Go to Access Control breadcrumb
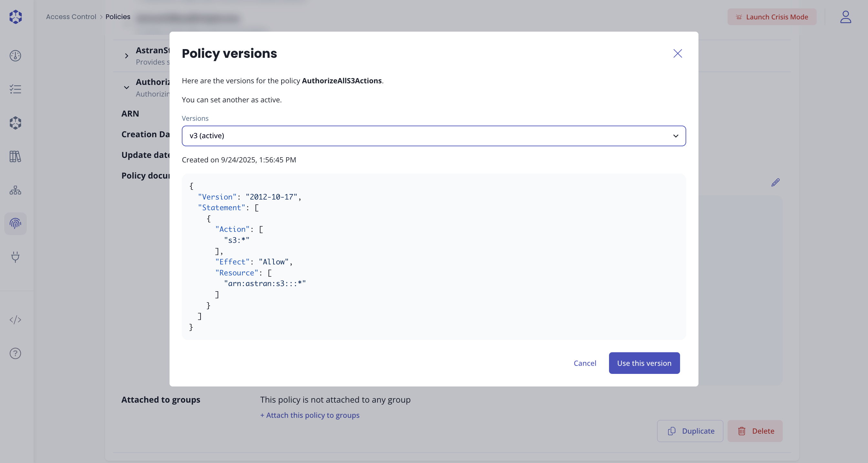This screenshot has height=463, width=868. tap(71, 17)
